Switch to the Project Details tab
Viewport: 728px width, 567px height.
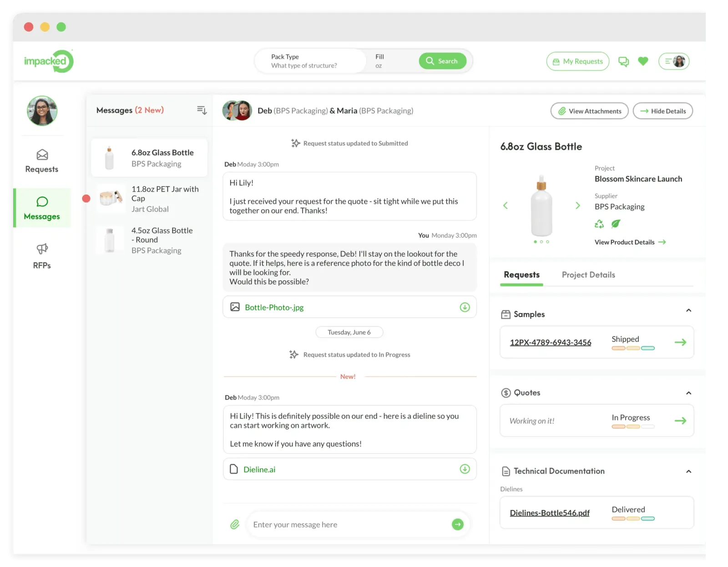588,275
